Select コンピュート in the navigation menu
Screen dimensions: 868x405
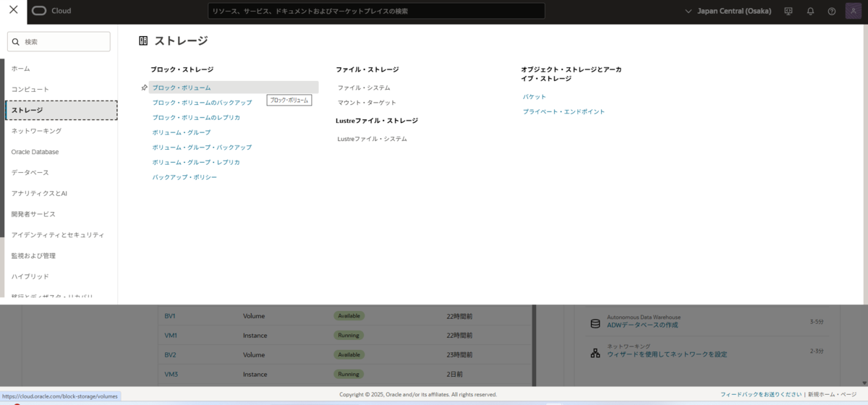30,89
